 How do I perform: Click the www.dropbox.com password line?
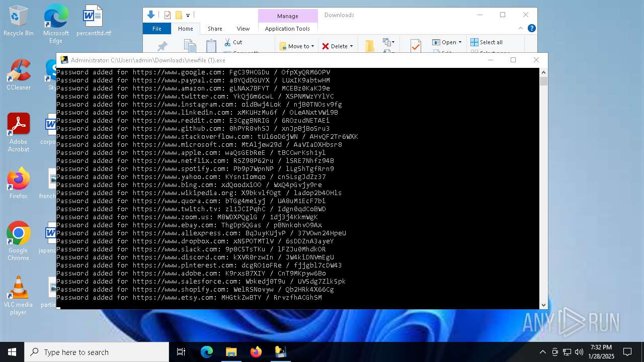coord(195,241)
